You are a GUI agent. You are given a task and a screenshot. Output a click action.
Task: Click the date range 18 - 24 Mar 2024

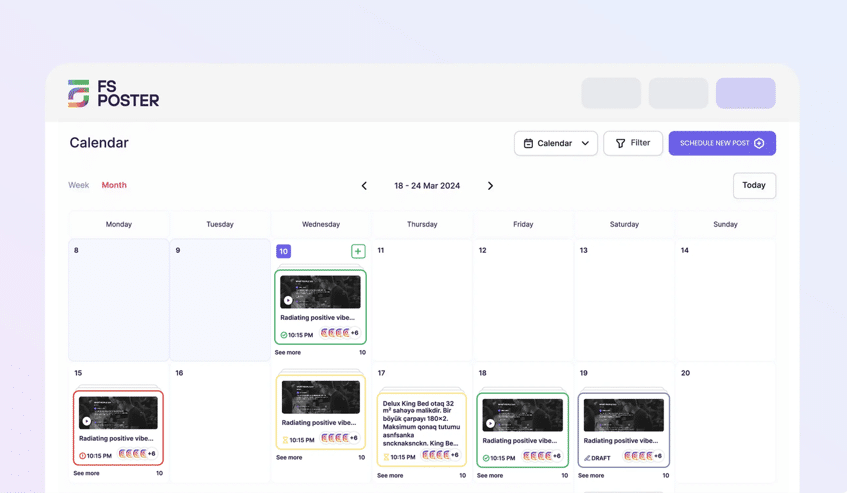tap(427, 186)
